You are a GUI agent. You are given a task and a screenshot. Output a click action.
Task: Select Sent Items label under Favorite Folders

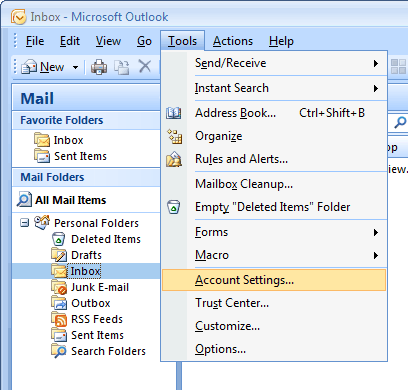click(80, 156)
